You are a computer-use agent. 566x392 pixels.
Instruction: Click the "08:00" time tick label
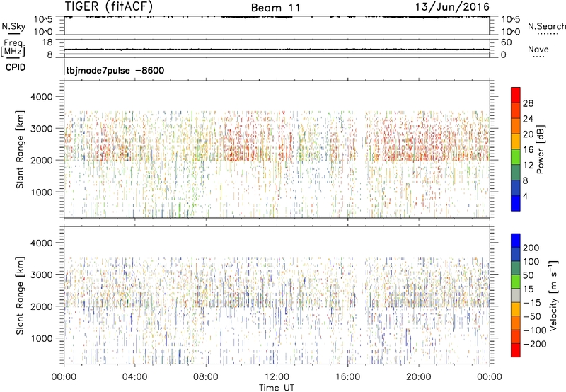click(205, 377)
